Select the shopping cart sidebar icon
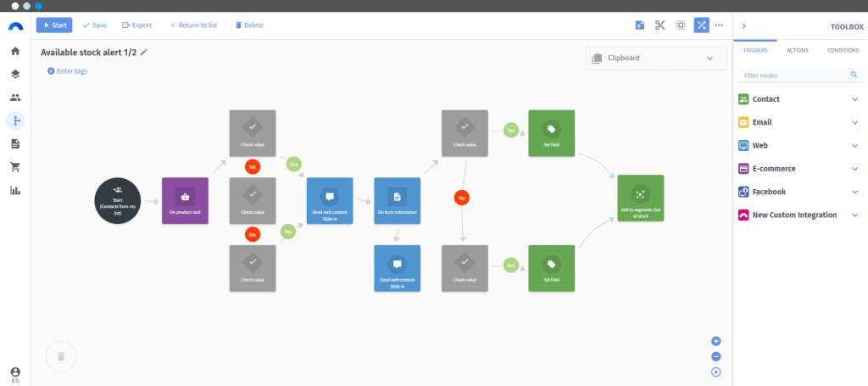This screenshot has width=868, height=386. [x=15, y=166]
